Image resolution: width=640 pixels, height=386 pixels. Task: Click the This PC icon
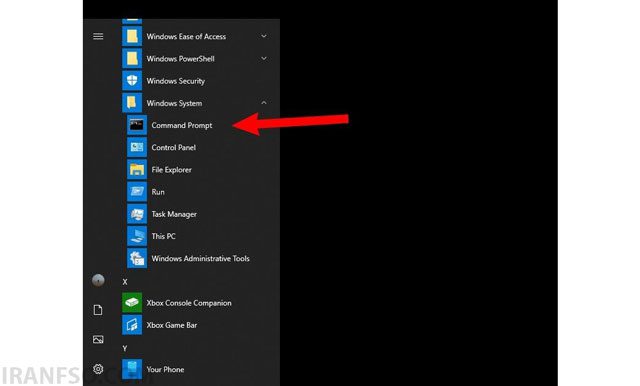tap(137, 236)
